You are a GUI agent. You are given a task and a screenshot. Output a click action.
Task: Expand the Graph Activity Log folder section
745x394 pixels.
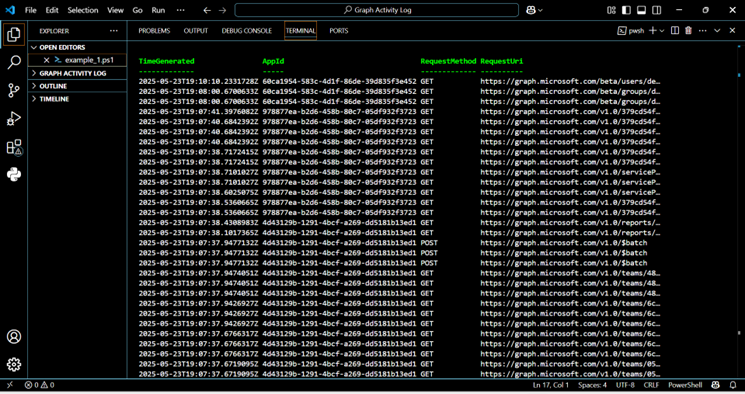[77, 73]
